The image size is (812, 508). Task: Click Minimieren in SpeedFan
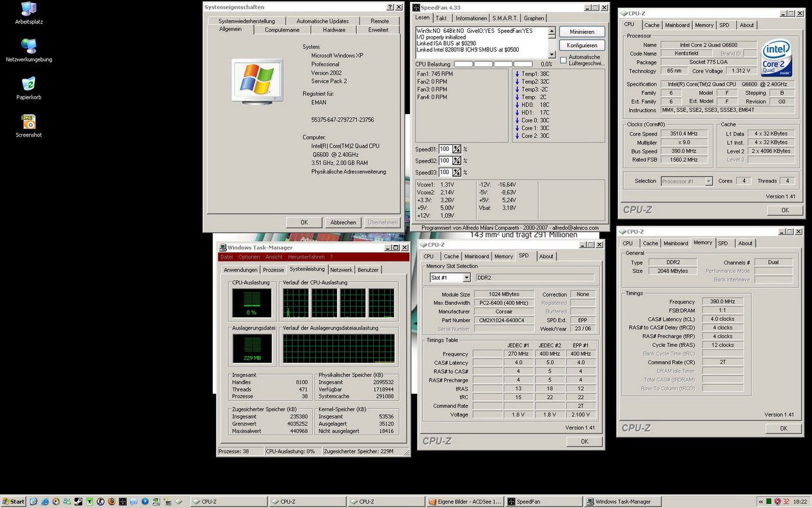point(582,32)
